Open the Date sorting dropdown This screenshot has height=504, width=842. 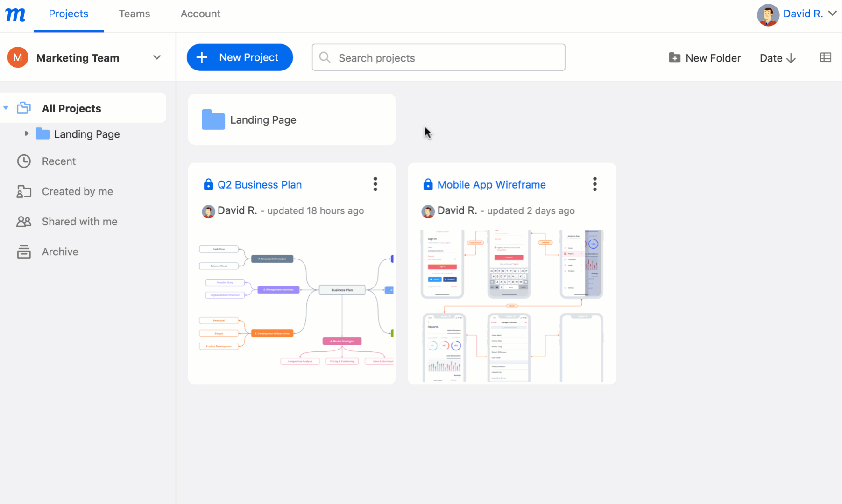point(777,58)
